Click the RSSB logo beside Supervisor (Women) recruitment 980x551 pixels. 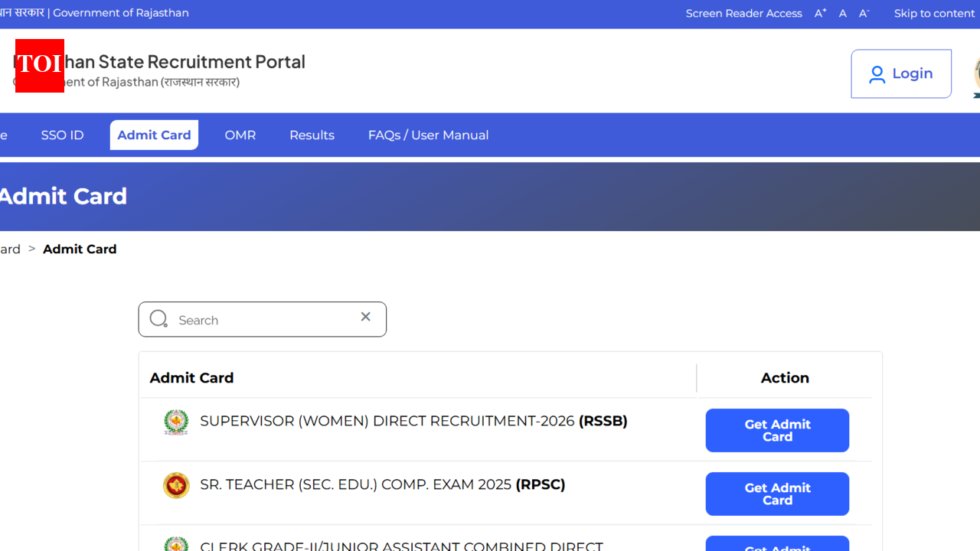click(176, 422)
